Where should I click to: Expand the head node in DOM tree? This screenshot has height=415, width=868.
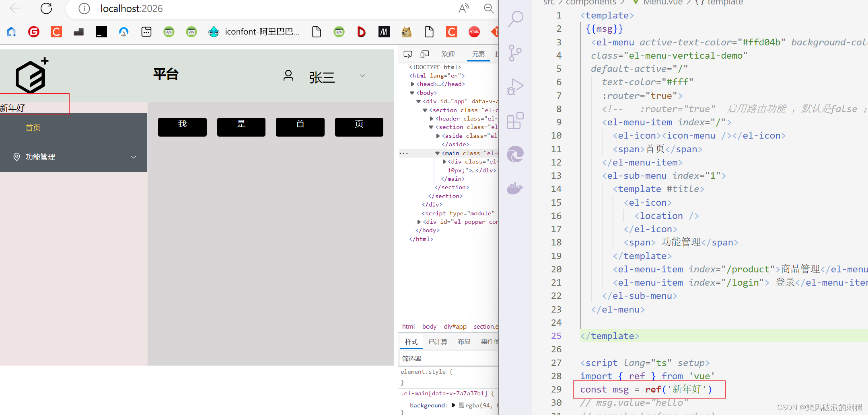[x=413, y=84]
